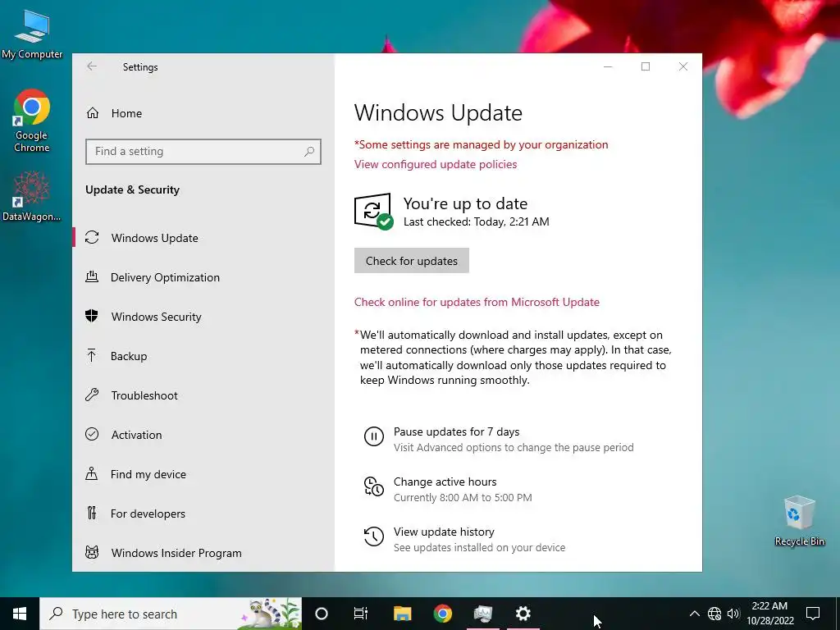Open the Recycle Bin
840x630 pixels.
pos(799,521)
